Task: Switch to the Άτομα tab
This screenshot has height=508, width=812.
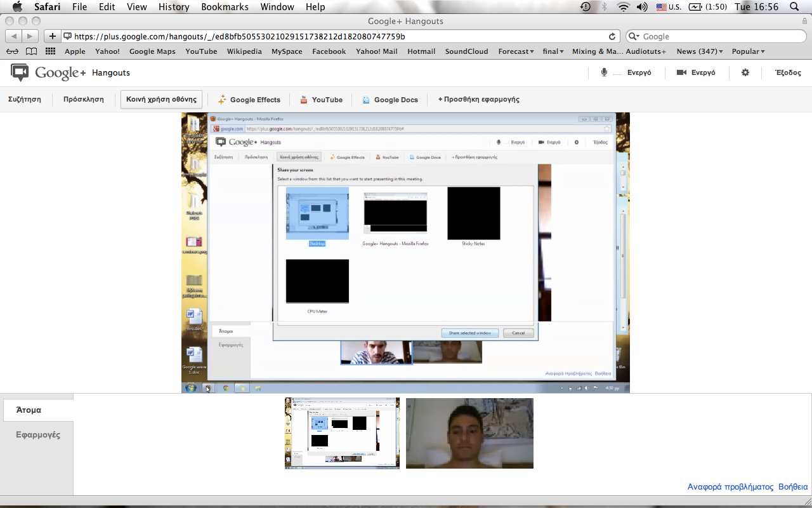Action: pos(37,410)
